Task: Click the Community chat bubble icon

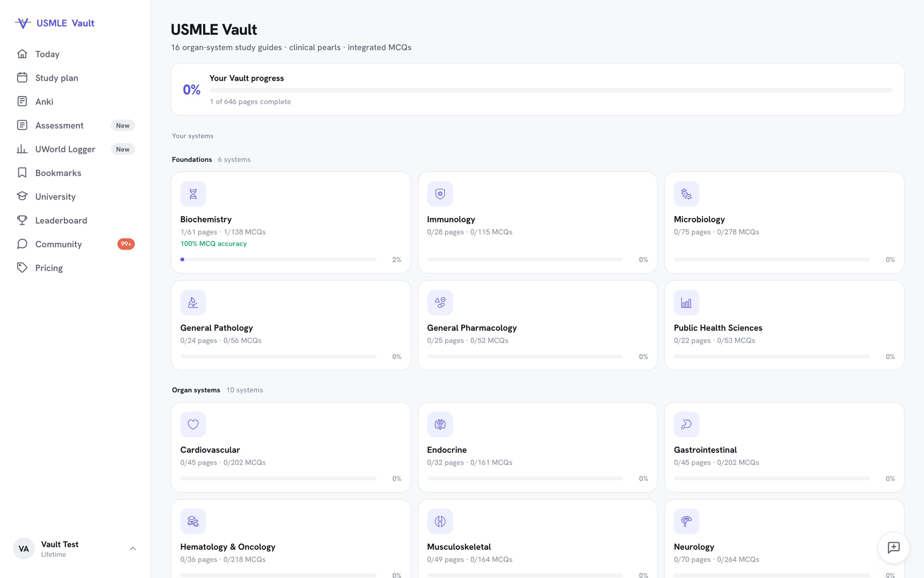Action: [x=22, y=244]
